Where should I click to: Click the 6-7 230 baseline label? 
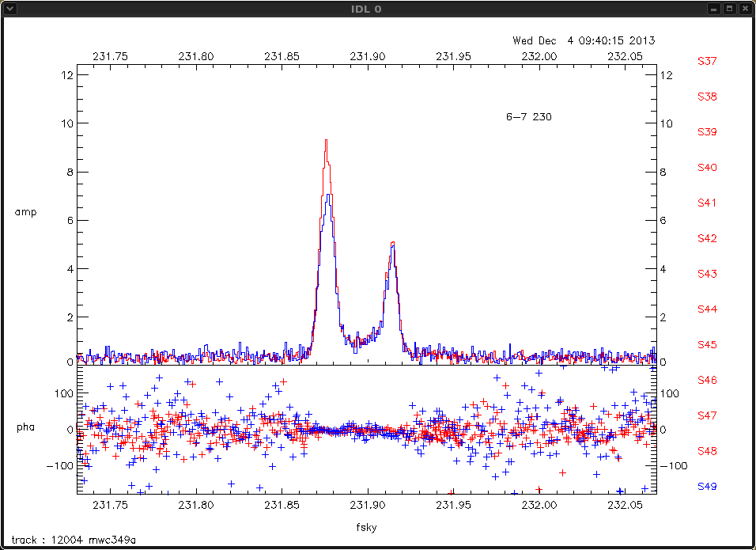coord(528,117)
